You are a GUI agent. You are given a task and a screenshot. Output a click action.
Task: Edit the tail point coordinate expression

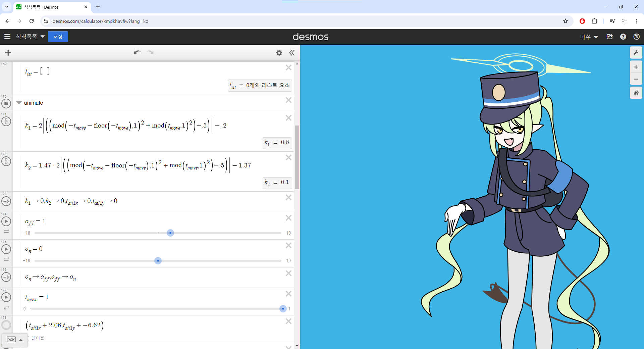click(x=65, y=326)
